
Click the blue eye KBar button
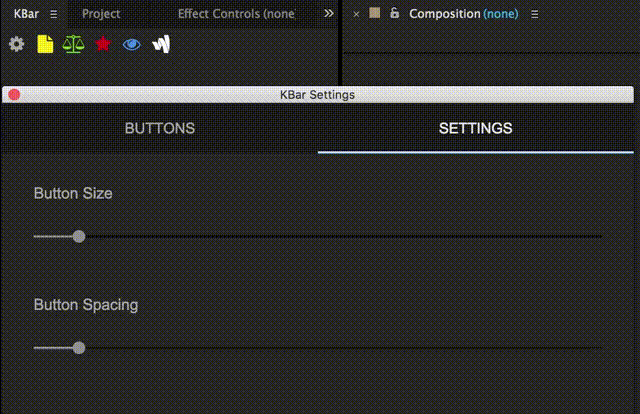[x=131, y=44]
